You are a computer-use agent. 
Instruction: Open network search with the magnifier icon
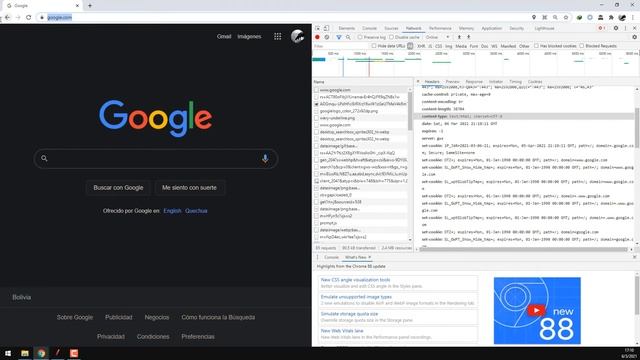[348, 37]
